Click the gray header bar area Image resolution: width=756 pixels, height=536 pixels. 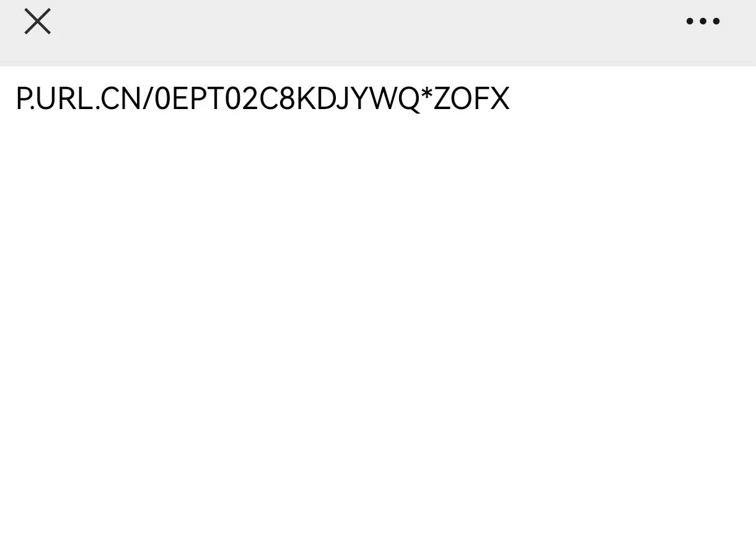point(378,32)
